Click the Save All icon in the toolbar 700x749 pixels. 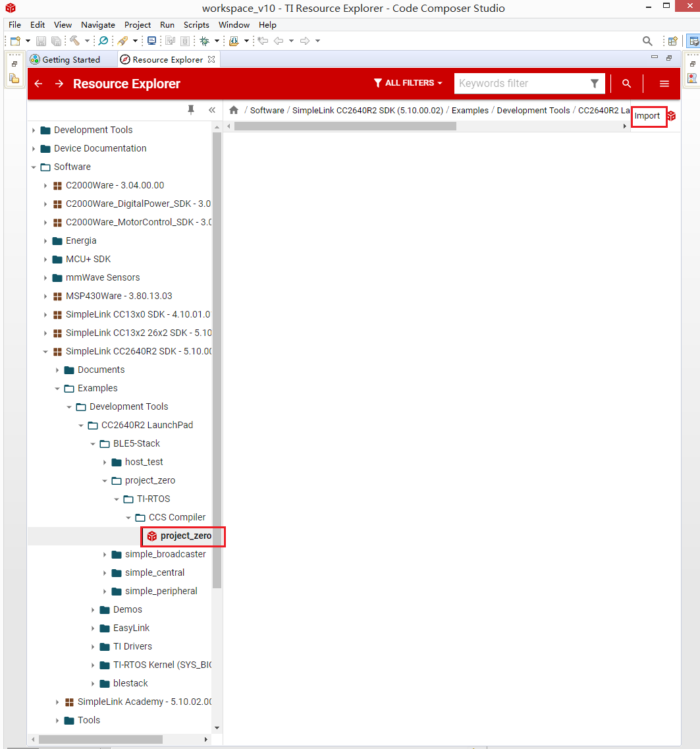[x=57, y=41]
